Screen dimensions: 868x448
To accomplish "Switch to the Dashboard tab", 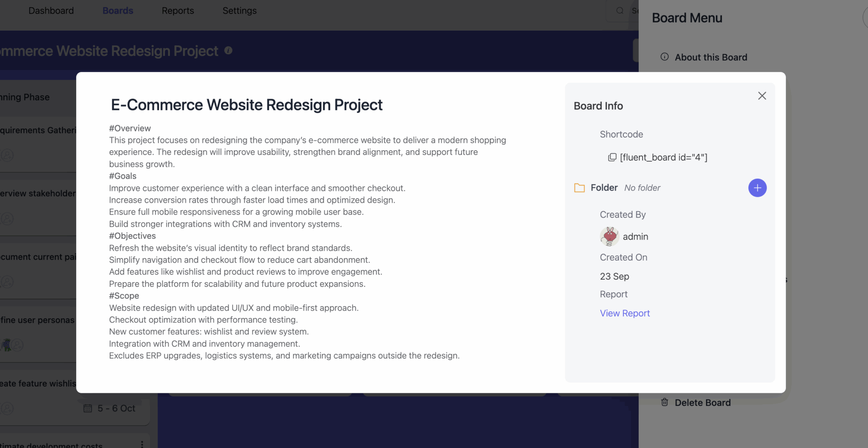I will tap(51, 10).
